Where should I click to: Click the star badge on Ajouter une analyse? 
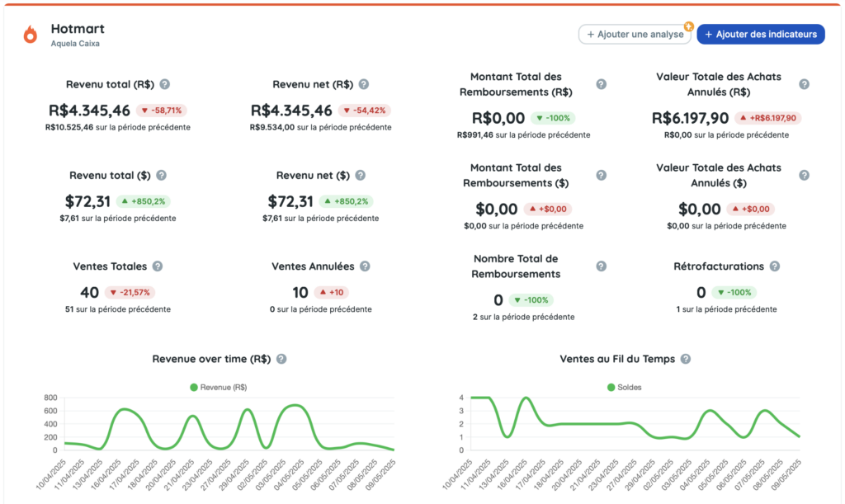(688, 26)
